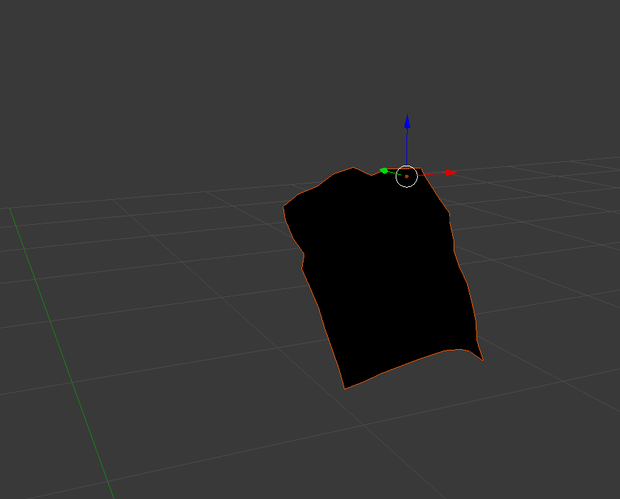Grab the red X-axis arrow tip
This screenshot has width=620, height=499.
pyautogui.click(x=451, y=173)
